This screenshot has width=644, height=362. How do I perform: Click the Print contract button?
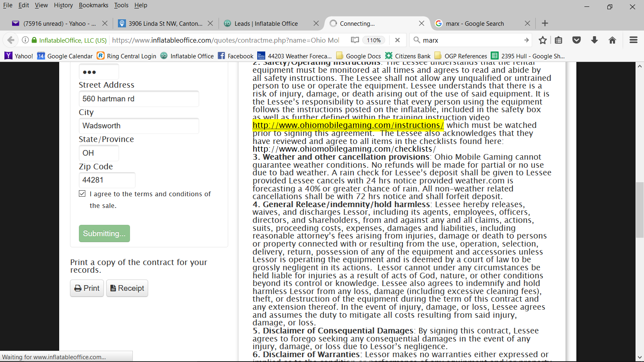click(x=87, y=288)
